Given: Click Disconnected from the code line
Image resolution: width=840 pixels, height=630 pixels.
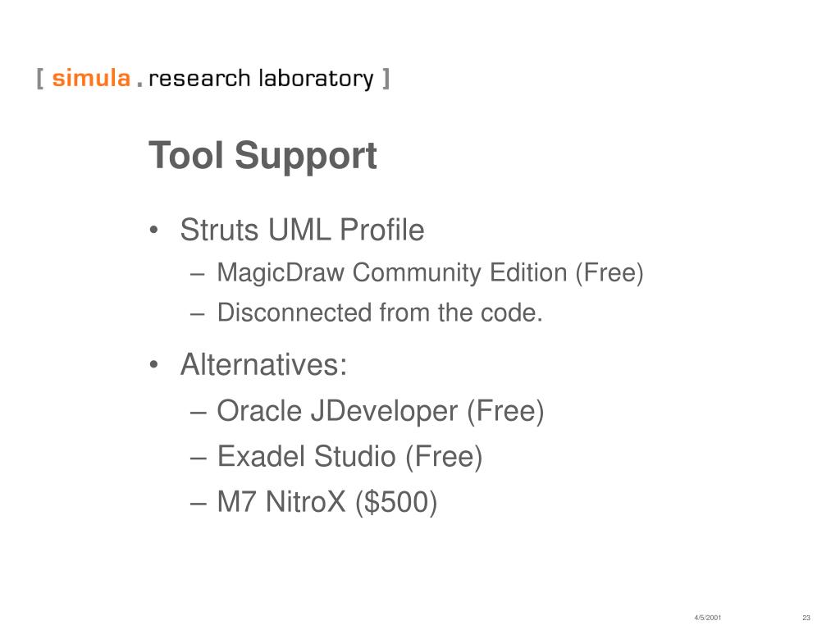Looking at the screenshot, I should [x=380, y=313].
